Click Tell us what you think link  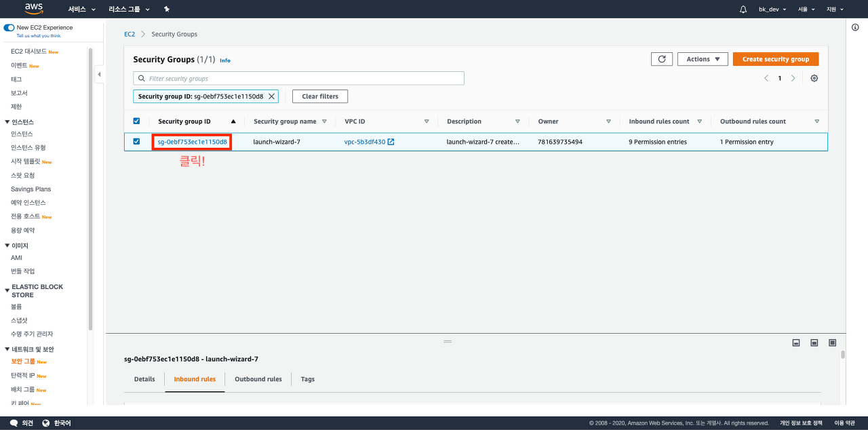pos(39,36)
